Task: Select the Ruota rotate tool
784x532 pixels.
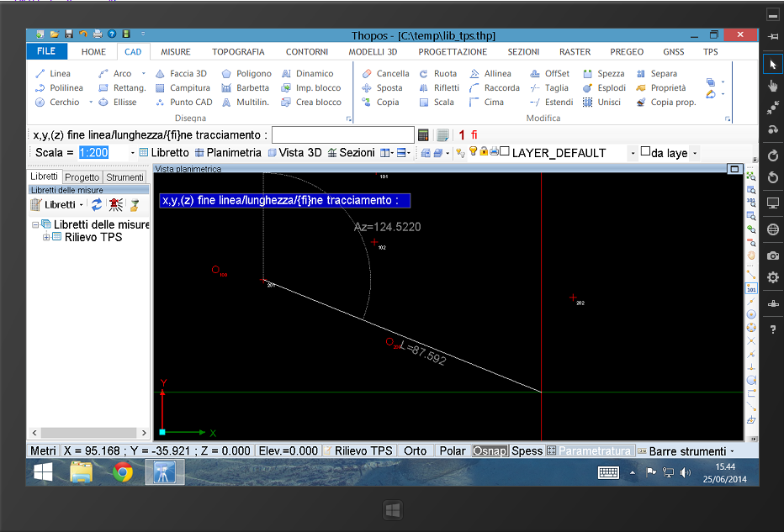Action: 438,73
